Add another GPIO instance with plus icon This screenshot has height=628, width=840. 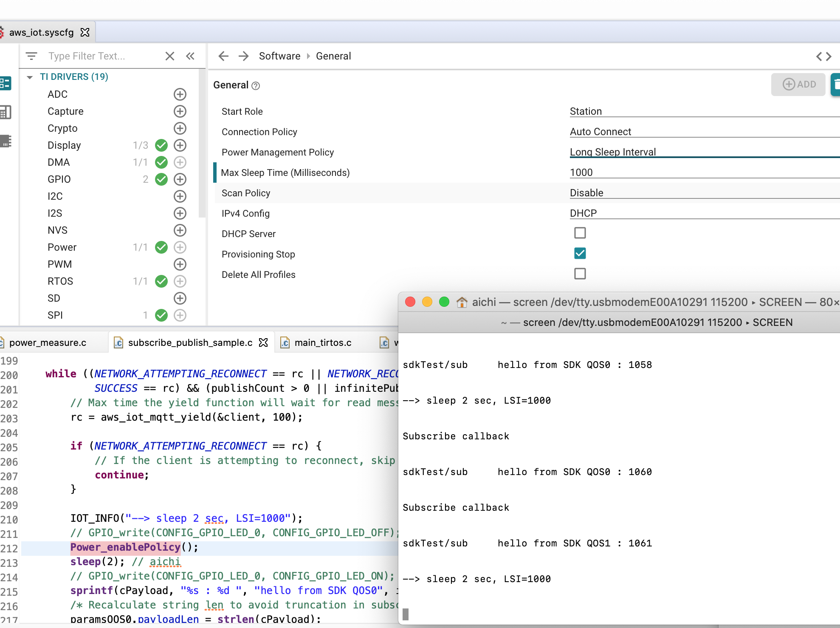180,179
